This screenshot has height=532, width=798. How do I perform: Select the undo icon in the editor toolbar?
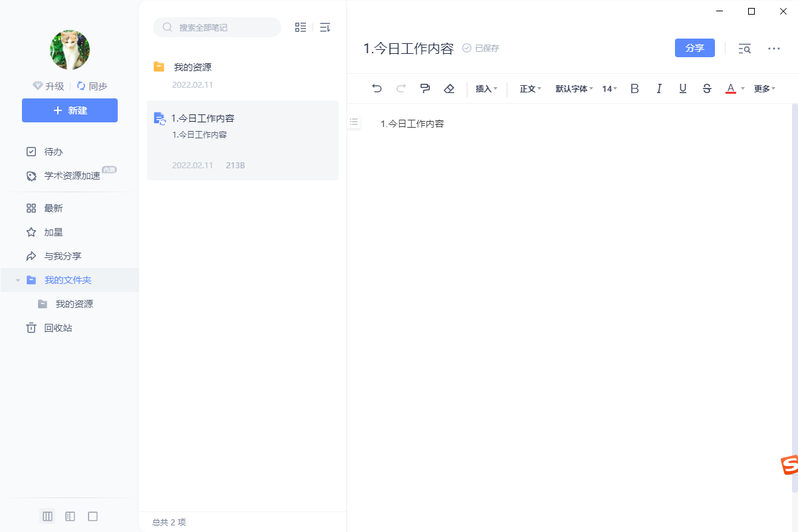point(377,88)
